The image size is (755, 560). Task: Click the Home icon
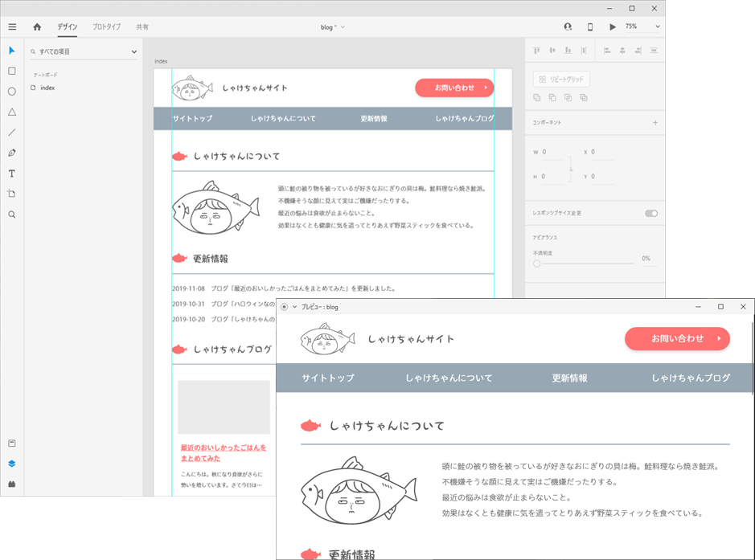click(x=37, y=27)
